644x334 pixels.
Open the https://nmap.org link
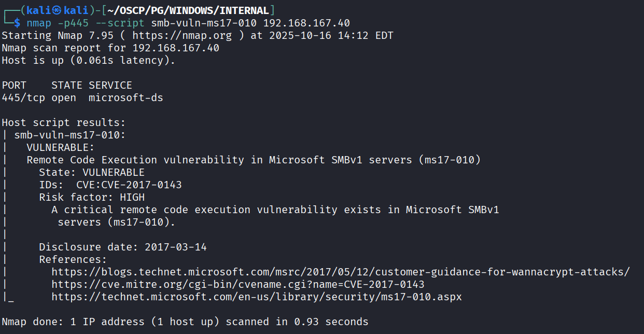tap(166, 35)
